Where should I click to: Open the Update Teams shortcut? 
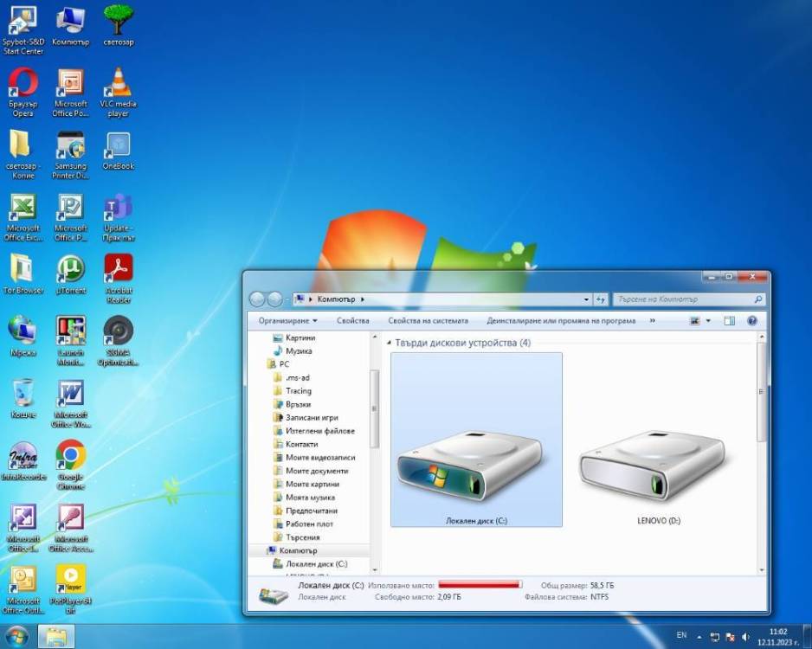click(x=119, y=217)
